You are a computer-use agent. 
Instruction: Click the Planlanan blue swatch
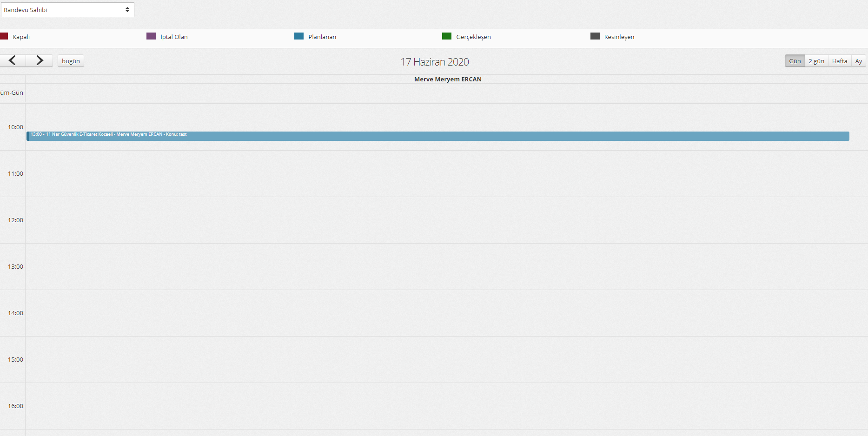click(x=299, y=36)
